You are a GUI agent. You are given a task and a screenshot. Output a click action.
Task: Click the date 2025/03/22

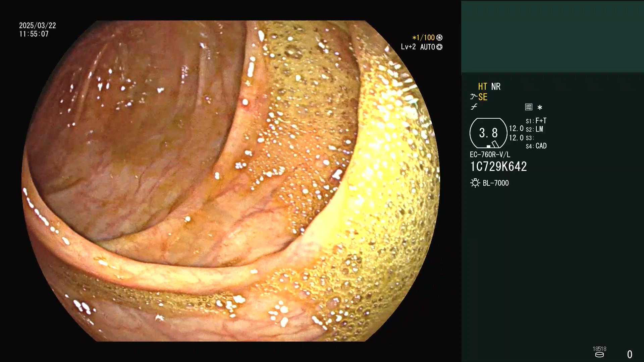38,25
